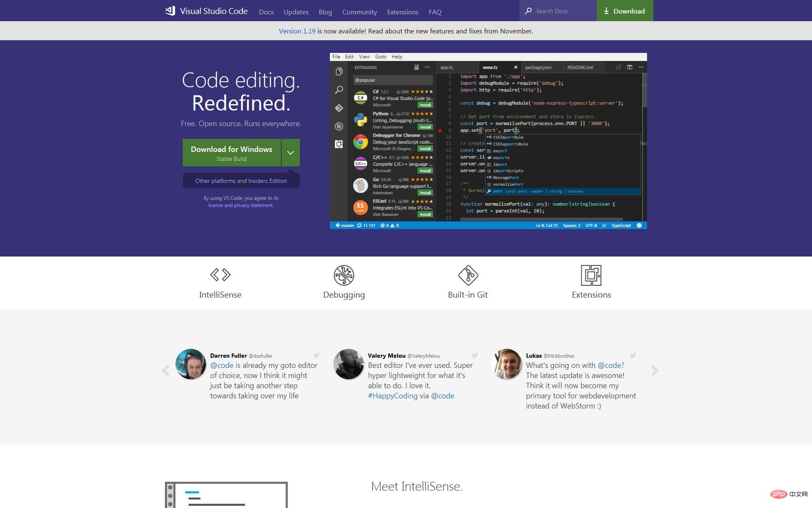Click the Extensions puzzle icon
The height and width of the screenshot is (508, 812).
[x=591, y=275]
